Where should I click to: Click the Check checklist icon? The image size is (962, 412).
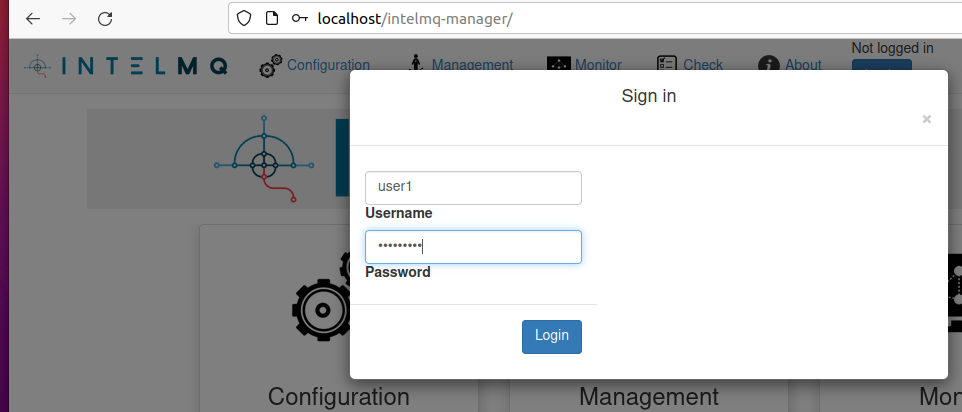coord(667,64)
